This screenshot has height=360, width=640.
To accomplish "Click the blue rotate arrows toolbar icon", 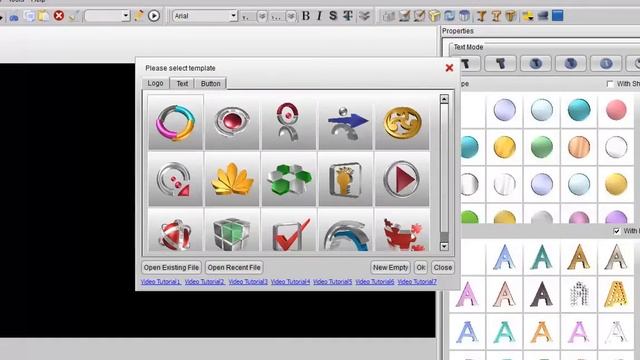I will [x=449, y=16].
